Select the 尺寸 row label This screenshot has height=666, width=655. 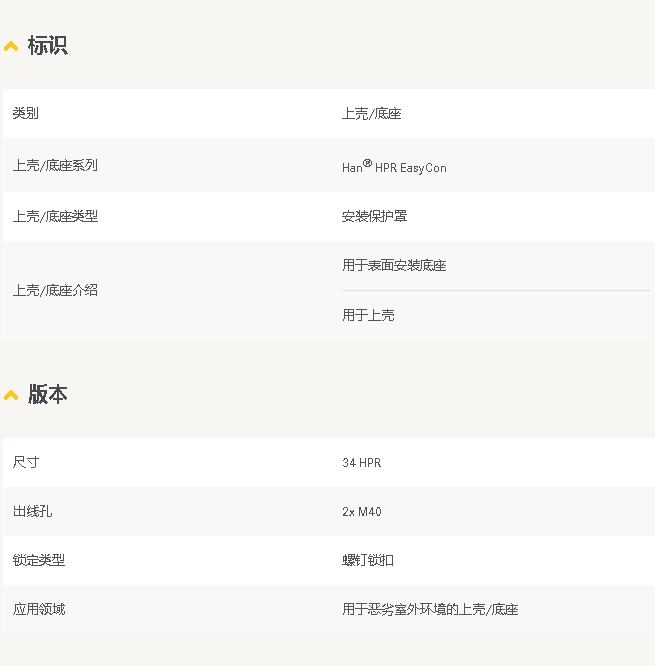26,463
